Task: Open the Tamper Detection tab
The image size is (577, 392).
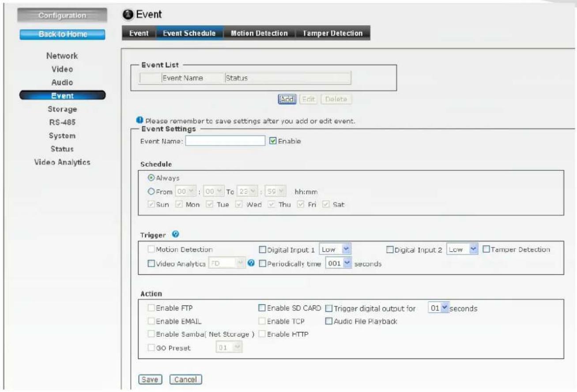Action: coord(333,34)
